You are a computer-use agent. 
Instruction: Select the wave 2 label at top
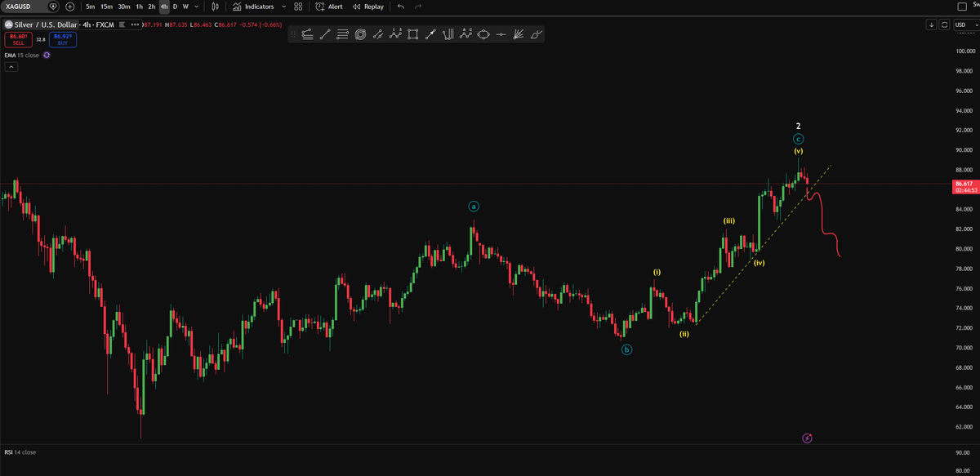click(799, 127)
